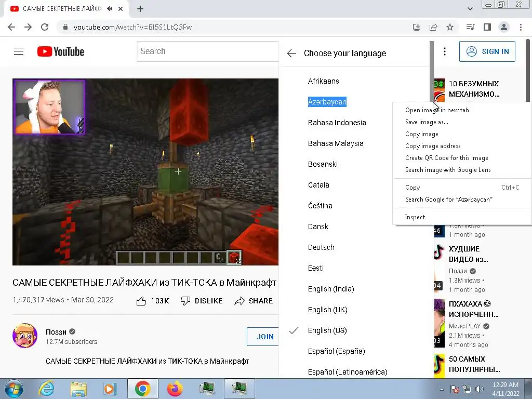The height and width of the screenshot is (399, 532).
Task: Select English (UK) language
Action: click(x=327, y=310)
